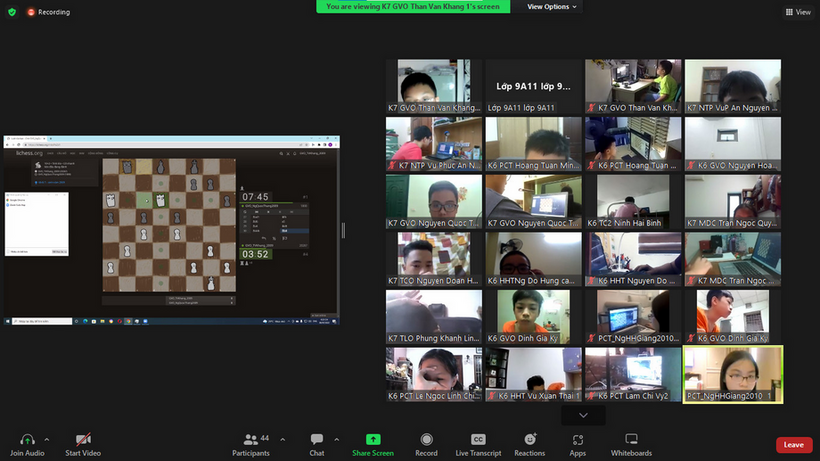Screen dimensions: 820x461
Task: Expand audio options arrow beside Join Audio
Action: (49, 438)
